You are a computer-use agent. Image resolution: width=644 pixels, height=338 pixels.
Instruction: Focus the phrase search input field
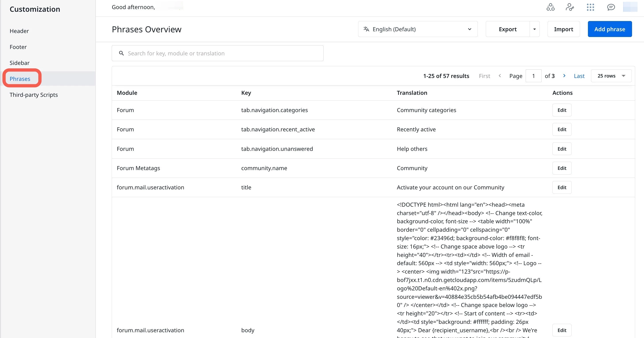pos(217,53)
